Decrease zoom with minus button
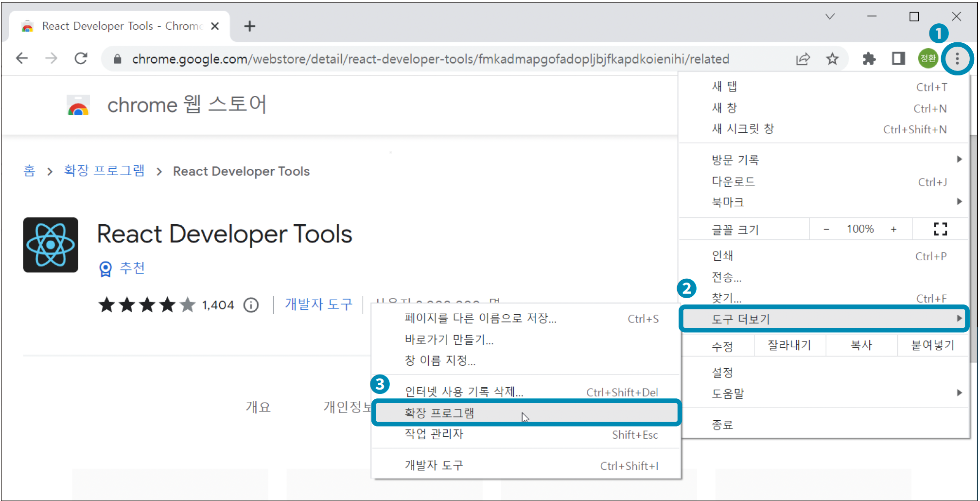The height and width of the screenshot is (501, 980). pyautogui.click(x=826, y=229)
